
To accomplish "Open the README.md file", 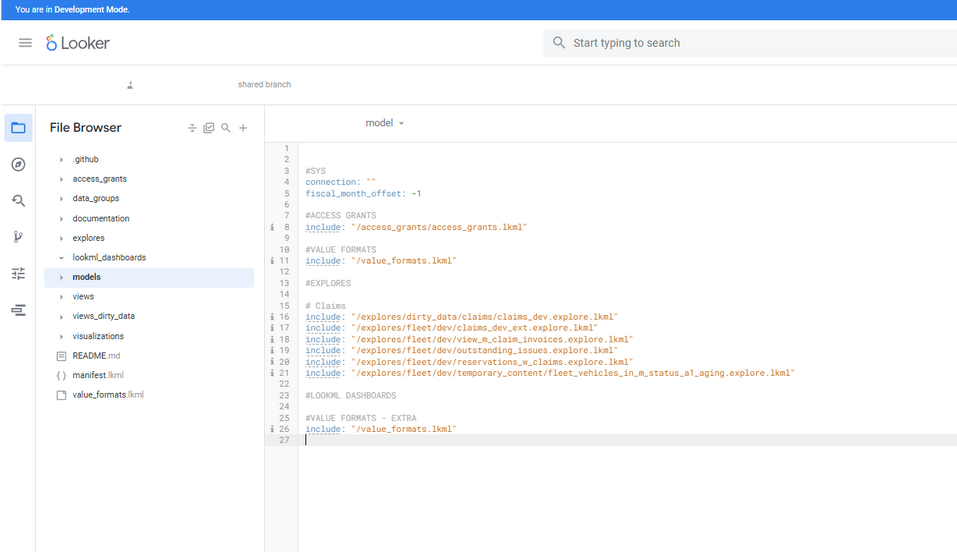I will coord(96,355).
